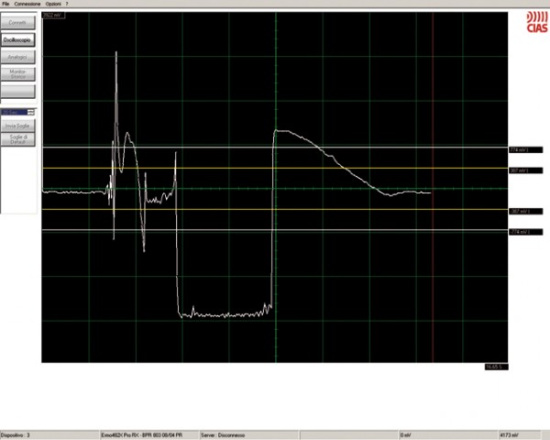
Task: Open the File menu
Action: 5,4
